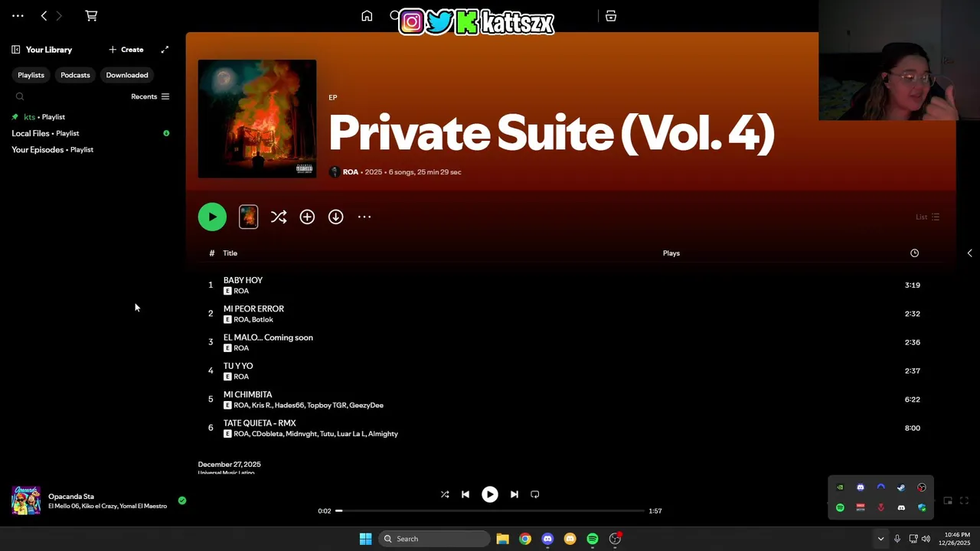Image resolution: width=980 pixels, height=551 pixels.
Task: Create a new playlist via Create button
Action: 126,50
